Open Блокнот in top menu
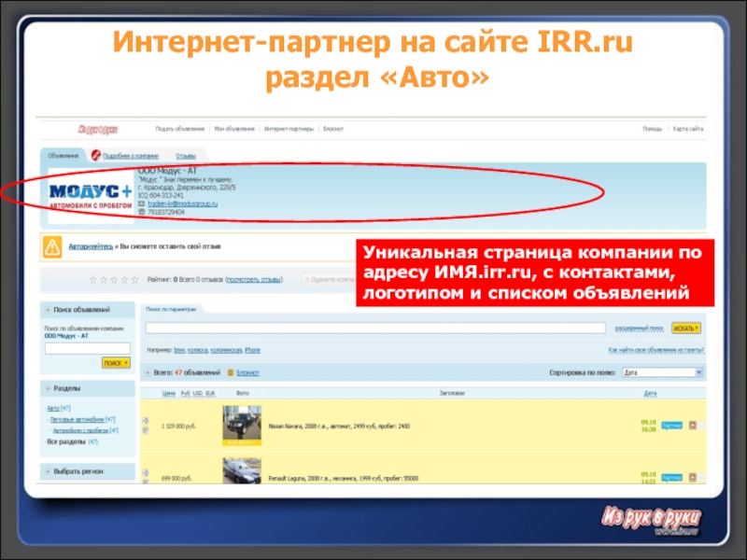Screen dimensions: 747x560 (333, 129)
